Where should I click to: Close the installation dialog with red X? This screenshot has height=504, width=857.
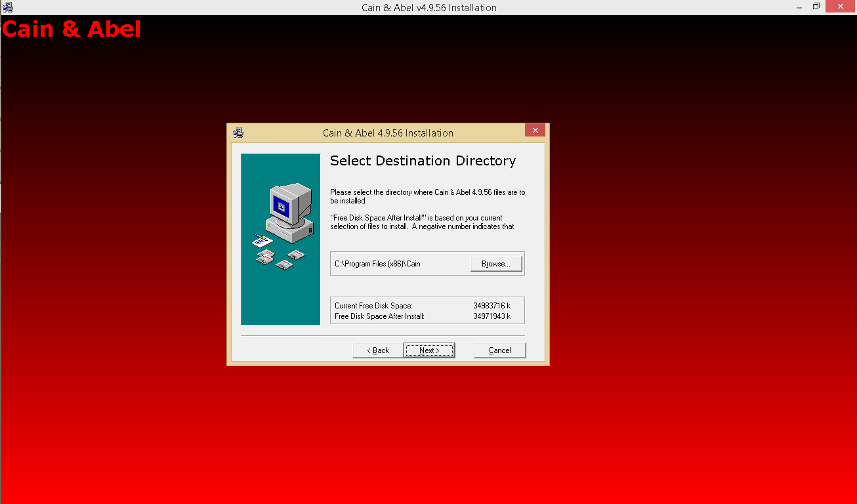pyautogui.click(x=535, y=130)
